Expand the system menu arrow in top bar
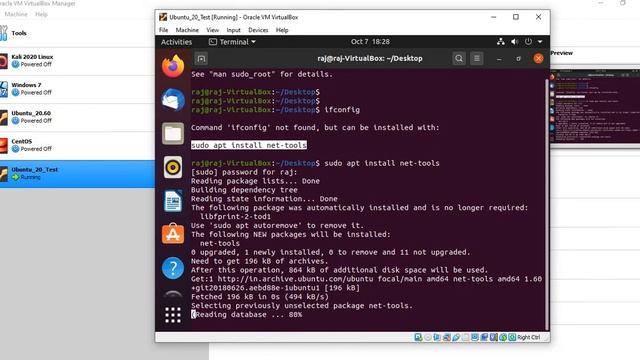This screenshot has height=360, width=640. point(540,42)
